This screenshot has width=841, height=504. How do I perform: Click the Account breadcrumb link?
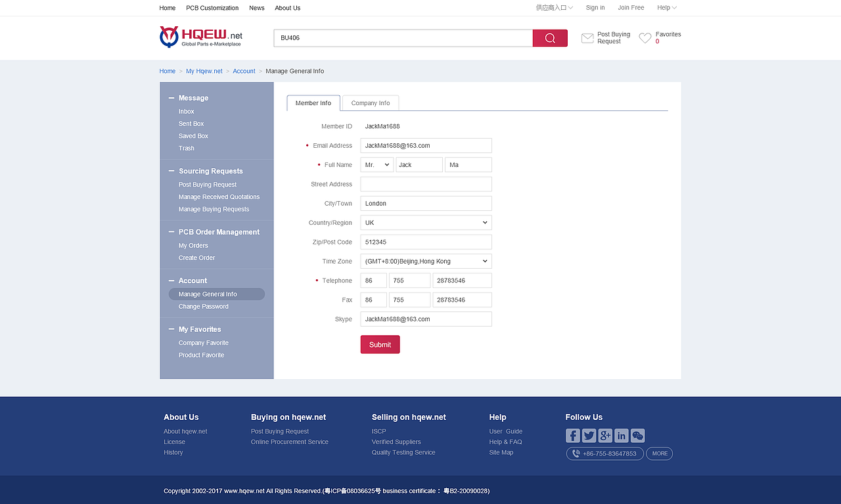coord(244,71)
